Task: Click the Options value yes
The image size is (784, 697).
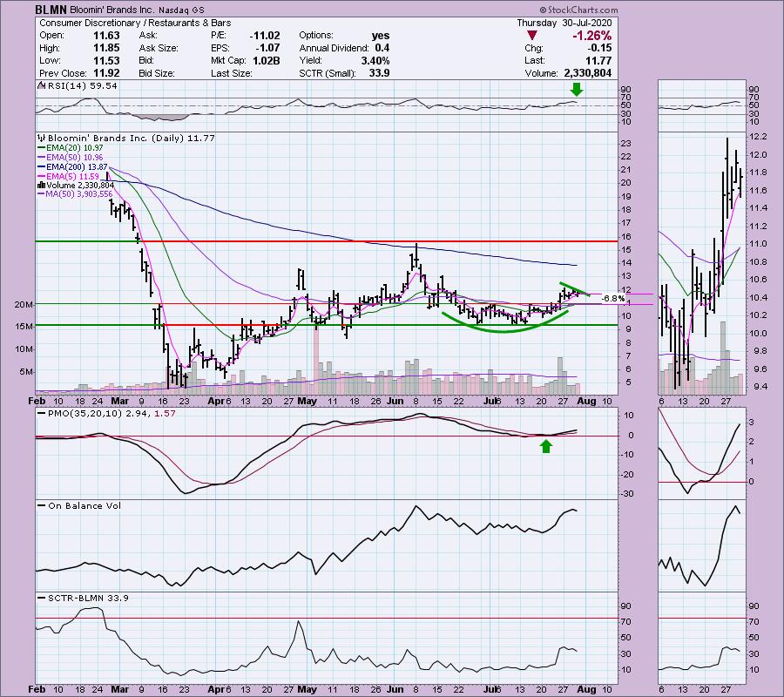Action: [x=381, y=36]
